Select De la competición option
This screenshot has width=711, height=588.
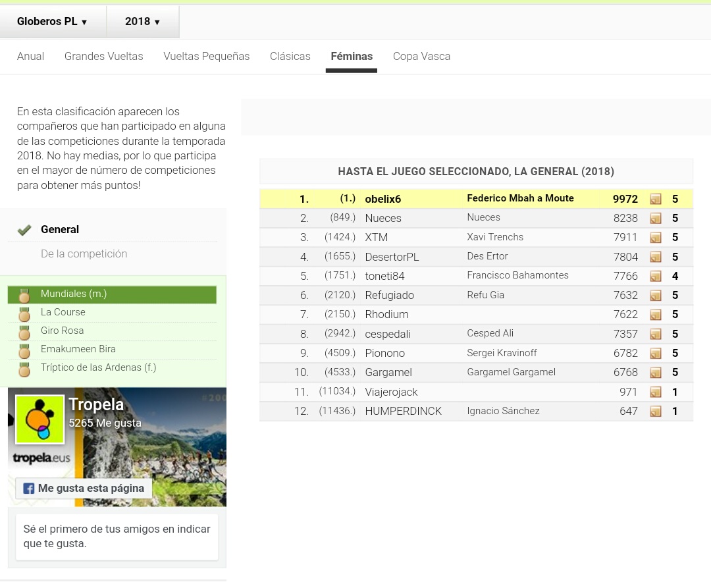click(x=84, y=254)
